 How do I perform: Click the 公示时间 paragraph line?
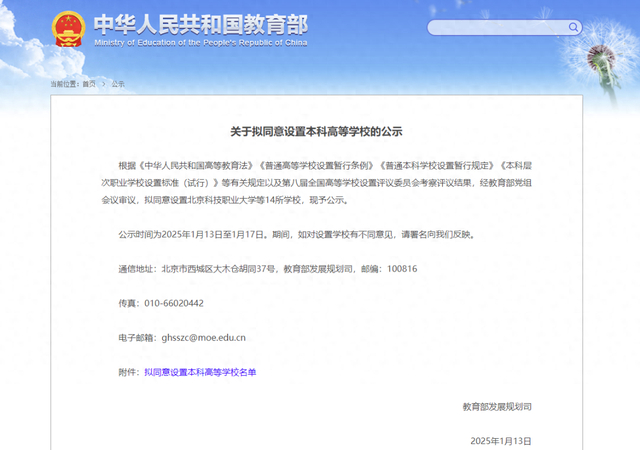click(297, 234)
